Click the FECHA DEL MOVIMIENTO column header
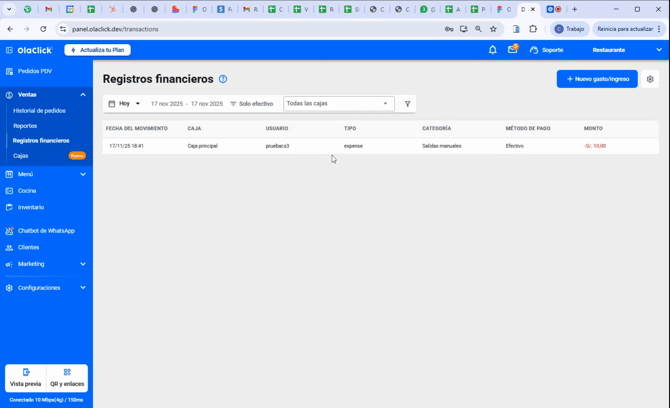670x408 pixels. click(137, 128)
